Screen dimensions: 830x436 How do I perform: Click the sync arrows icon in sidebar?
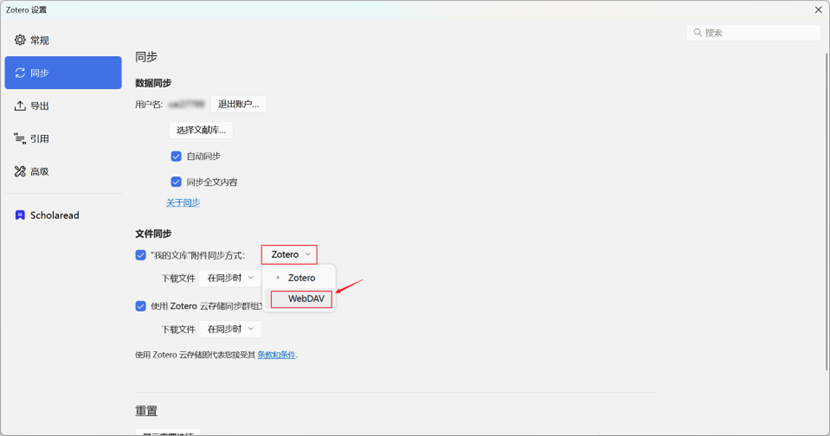[20, 72]
